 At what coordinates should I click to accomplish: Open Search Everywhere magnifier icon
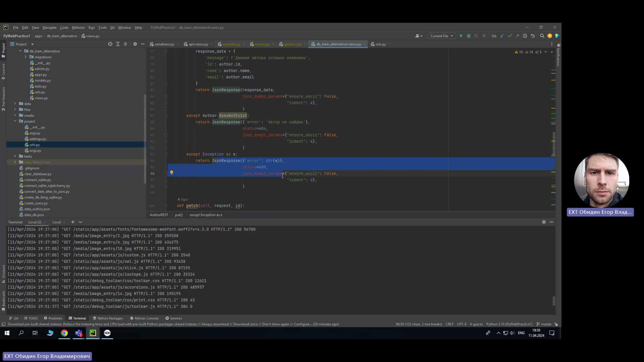(542, 36)
